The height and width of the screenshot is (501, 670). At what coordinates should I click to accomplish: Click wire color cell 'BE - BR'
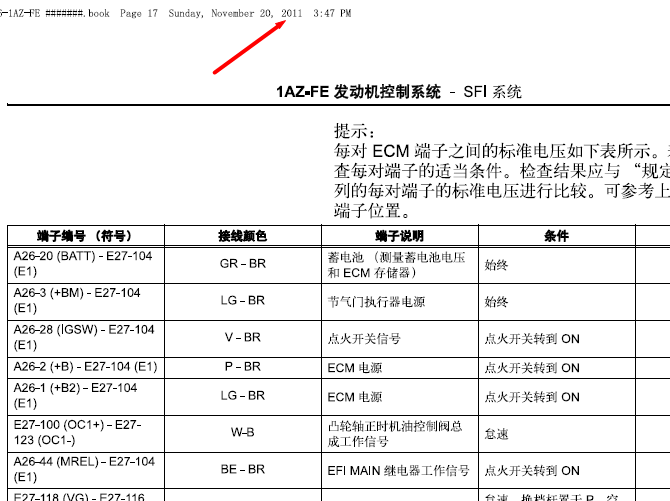pyautogui.click(x=243, y=469)
